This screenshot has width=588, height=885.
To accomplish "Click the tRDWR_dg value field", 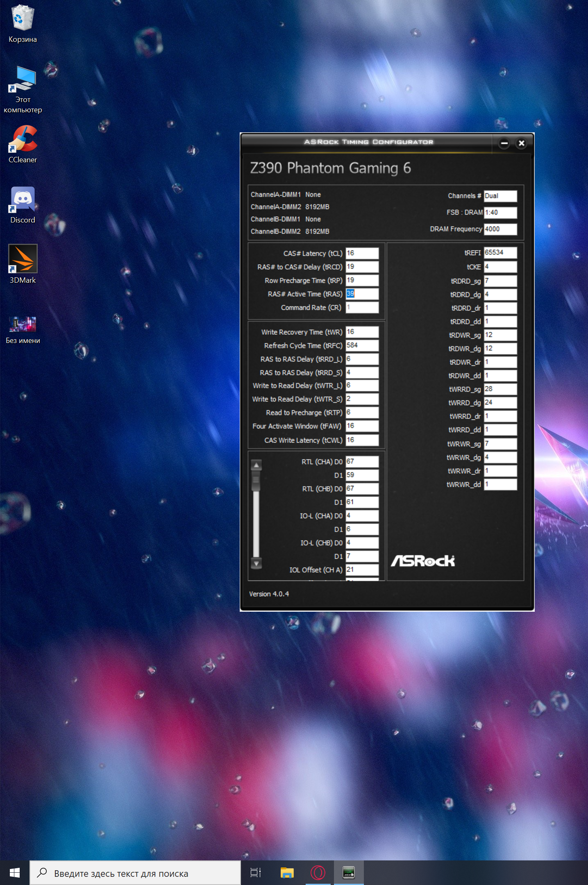I will pos(500,349).
